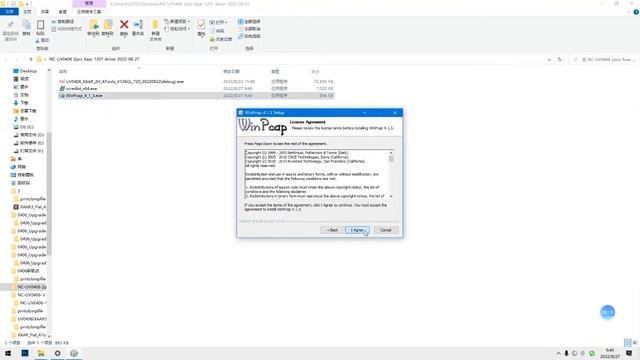Click Select none in the ribbon

click(x=249, y=29)
